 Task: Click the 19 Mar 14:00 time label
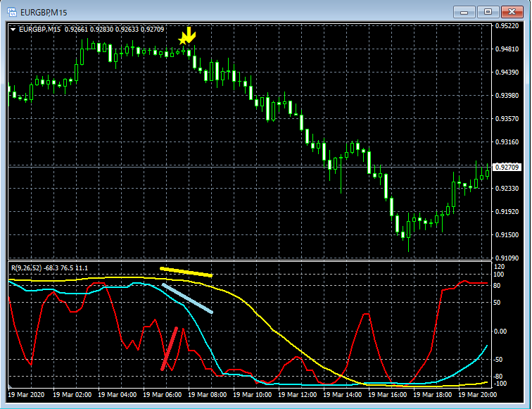point(342,395)
